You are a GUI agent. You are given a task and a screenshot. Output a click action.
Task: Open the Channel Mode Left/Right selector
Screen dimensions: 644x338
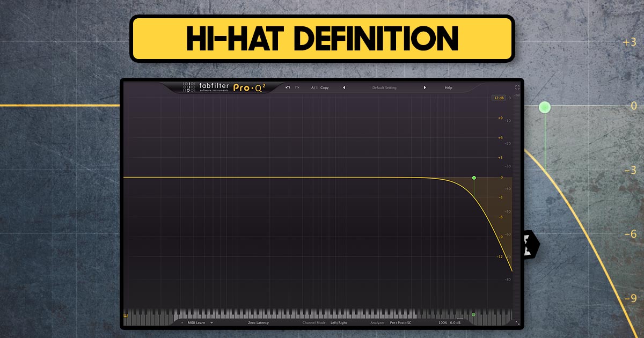pos(338,322)
